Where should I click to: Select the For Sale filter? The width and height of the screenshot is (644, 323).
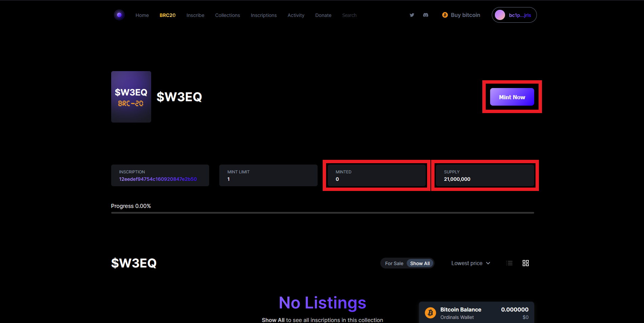(x=394, y=263)
